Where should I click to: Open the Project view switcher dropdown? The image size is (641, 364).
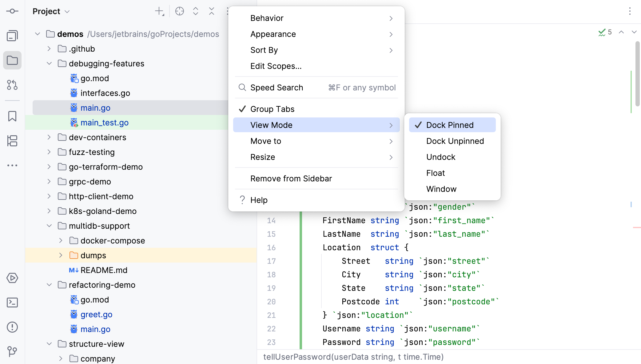point(51,11)
